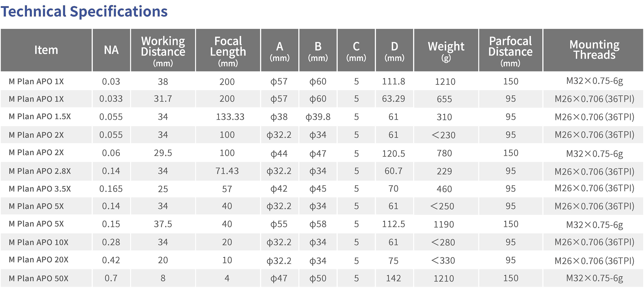
Task: Click the NA column header
Action: click(111, 50)
